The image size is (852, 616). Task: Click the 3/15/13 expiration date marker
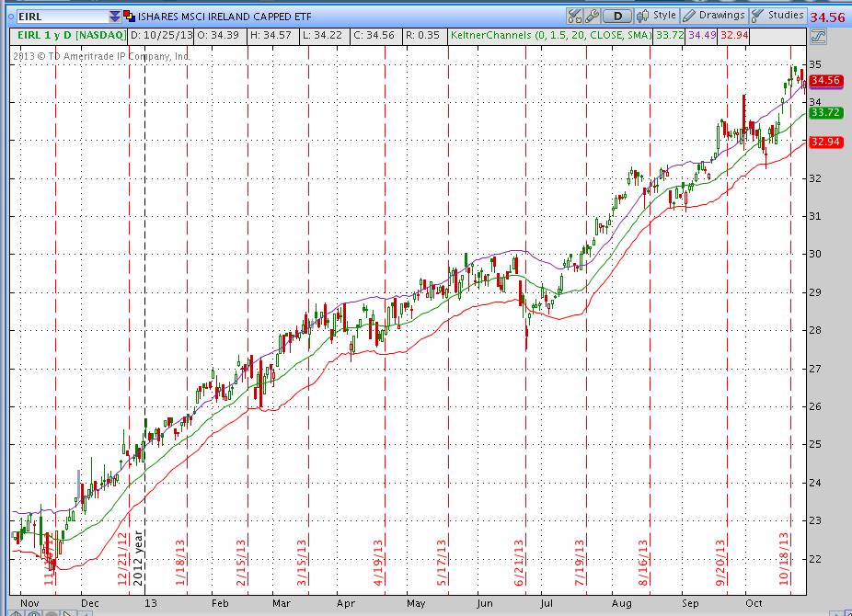[302, 563]
